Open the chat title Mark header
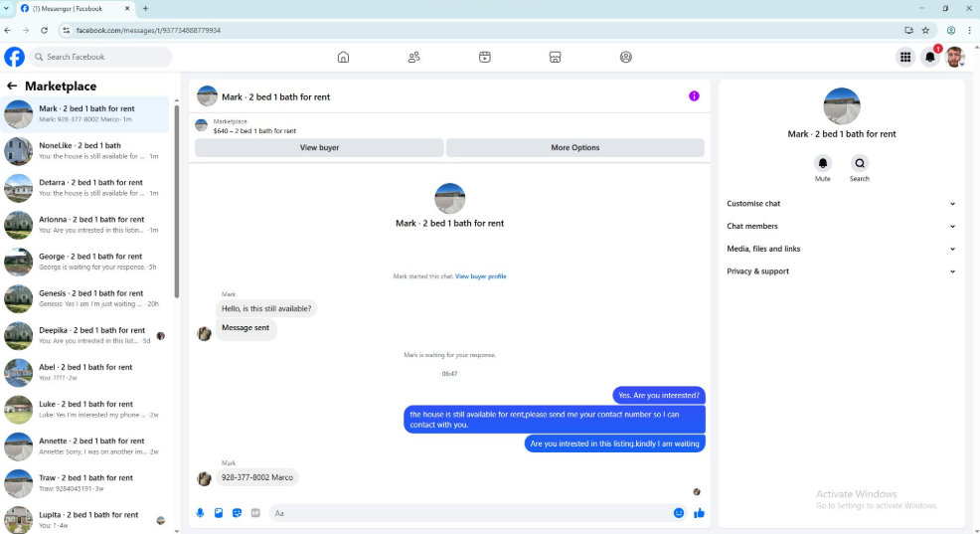The width and height of the screenshot is (980, 534). (x=275, y=96)
